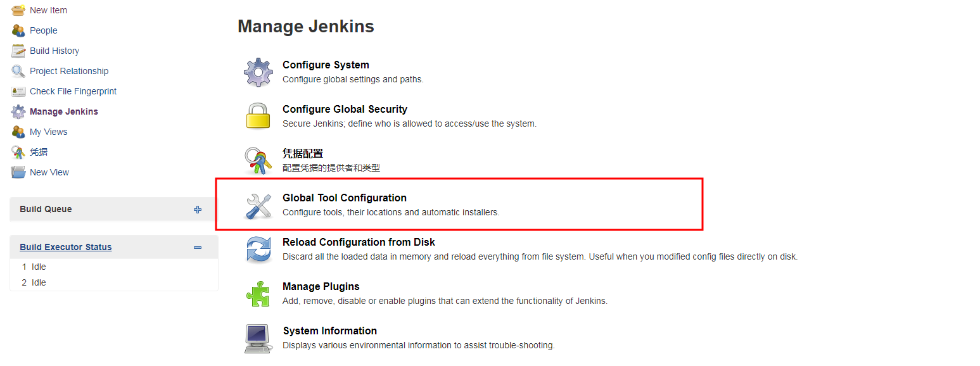Image resolution: width=980 pixels, height=366 pixels.
Task: Click the Project Relationship magnifier icon
Action: [x=18, y=71]
